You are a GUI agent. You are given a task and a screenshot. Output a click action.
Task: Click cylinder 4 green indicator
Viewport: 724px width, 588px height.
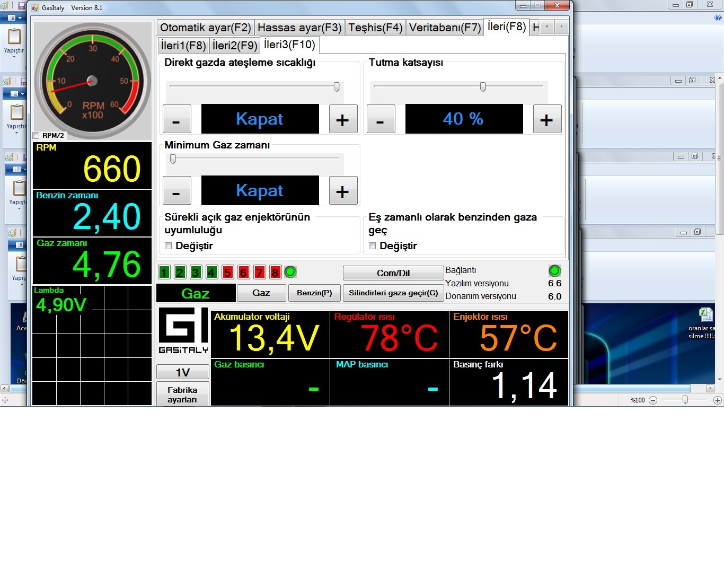pyautogui.click(x=212, y=273)
